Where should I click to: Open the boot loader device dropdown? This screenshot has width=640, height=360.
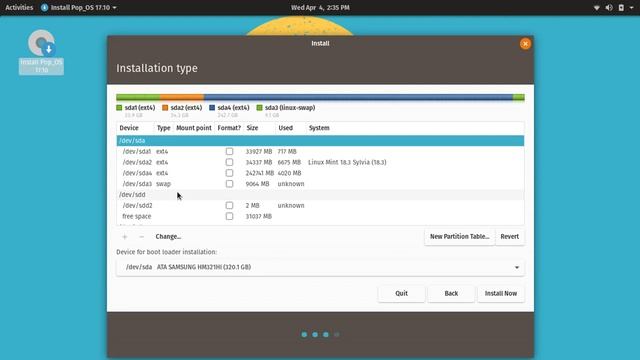click(320, 267)
